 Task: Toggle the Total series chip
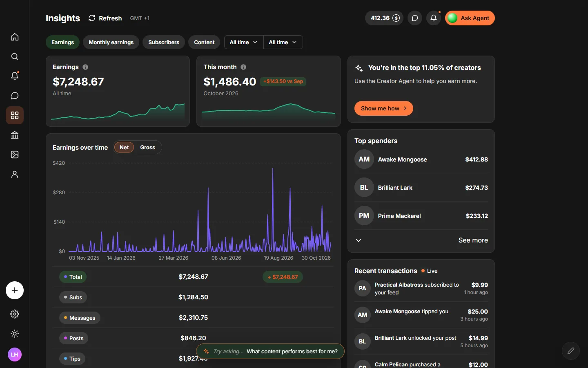coord(73,277)
